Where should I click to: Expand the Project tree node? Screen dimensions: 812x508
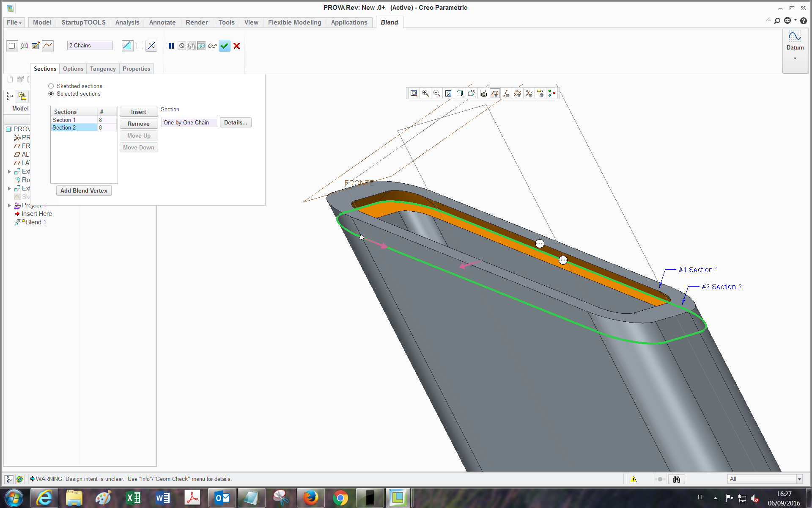pos(9,205)
